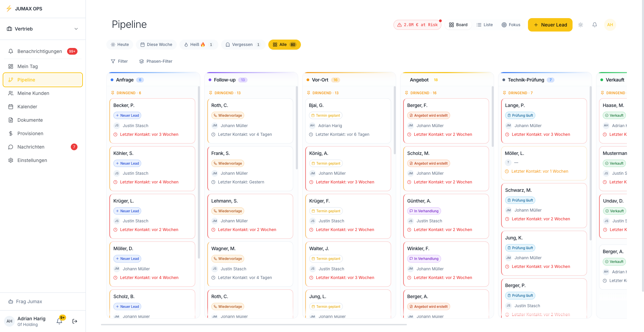This screenshot has width=644, height=332.
Task: Click the Einstellungen gear icon
Action: 11,160
